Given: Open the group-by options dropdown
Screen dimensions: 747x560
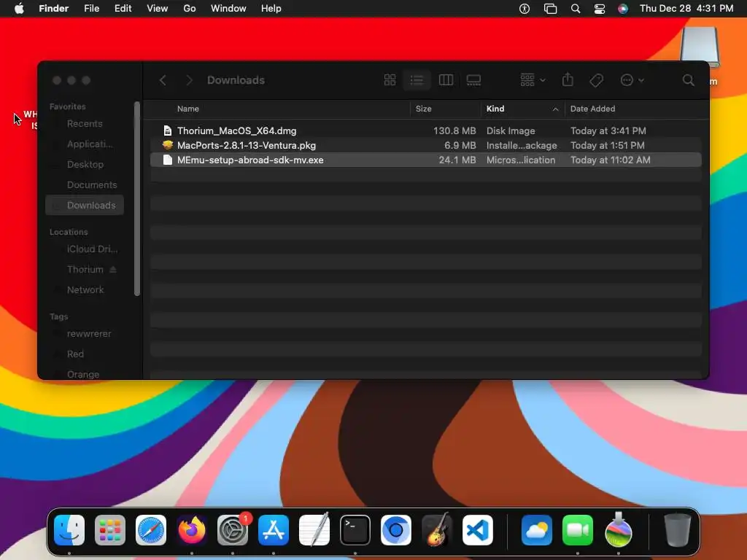Looking at the screenshot, I should 533,80.
